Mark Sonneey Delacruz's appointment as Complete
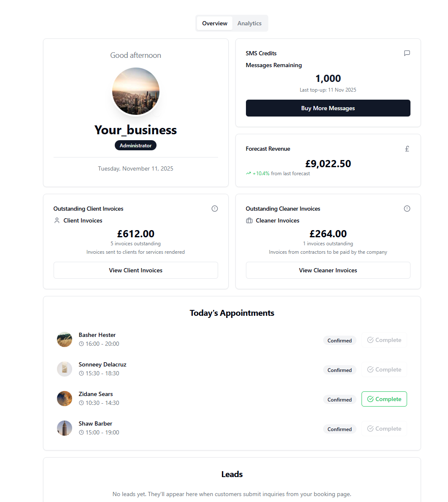This screenshot has height=502, width=448. (x=384, y=369)
